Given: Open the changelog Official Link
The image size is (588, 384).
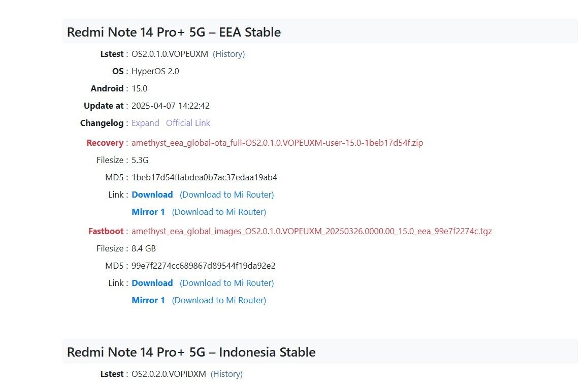Looking at the screenshot, I should [188, 123].
